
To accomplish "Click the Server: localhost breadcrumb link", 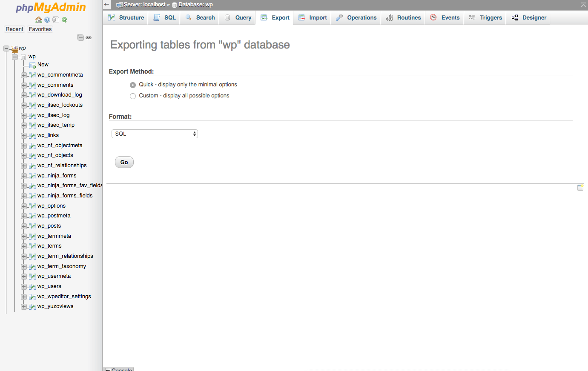I will tap(144, 5).
